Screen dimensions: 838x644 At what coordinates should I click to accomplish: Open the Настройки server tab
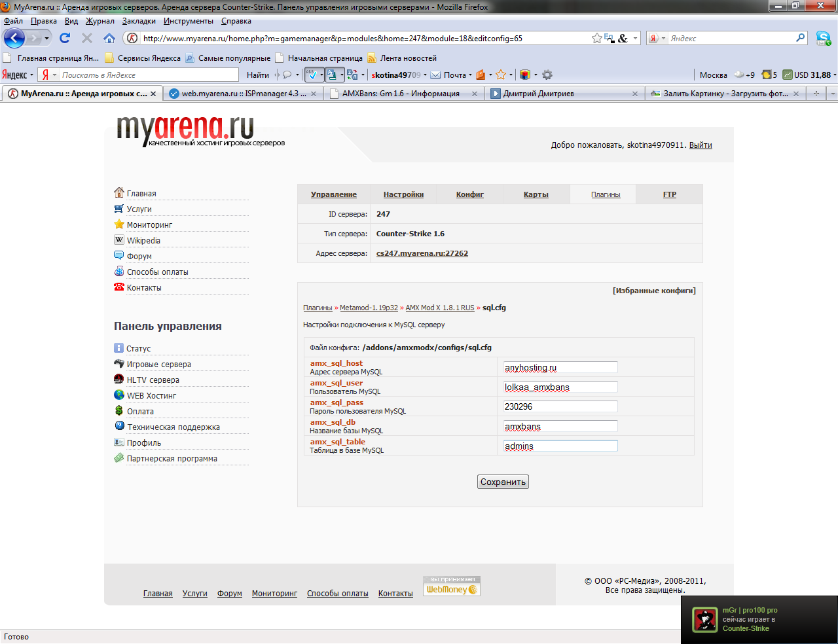(403, 194)
